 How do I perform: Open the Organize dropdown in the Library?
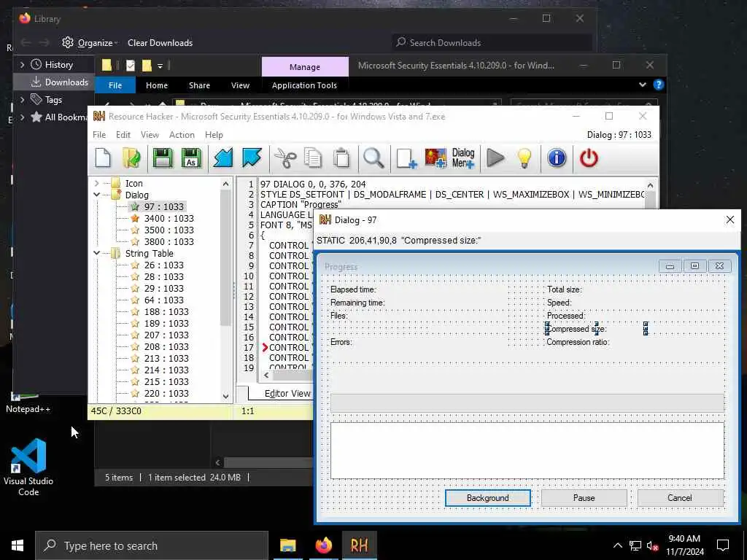[90, 43]
